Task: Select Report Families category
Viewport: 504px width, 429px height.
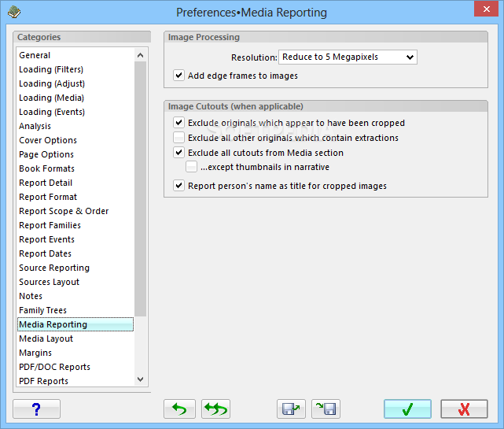Action: [x=75, y=225]
